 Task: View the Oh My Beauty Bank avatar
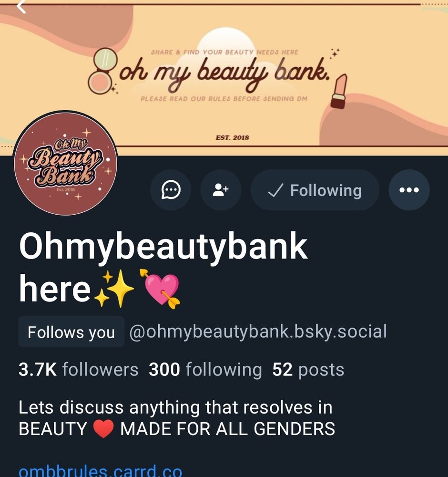pos(66,163)
